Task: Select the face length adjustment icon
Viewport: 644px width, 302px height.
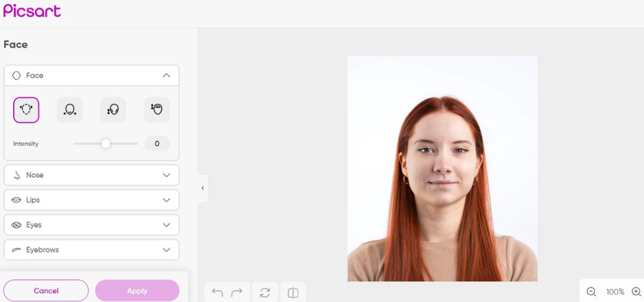Action: point(113,110)
